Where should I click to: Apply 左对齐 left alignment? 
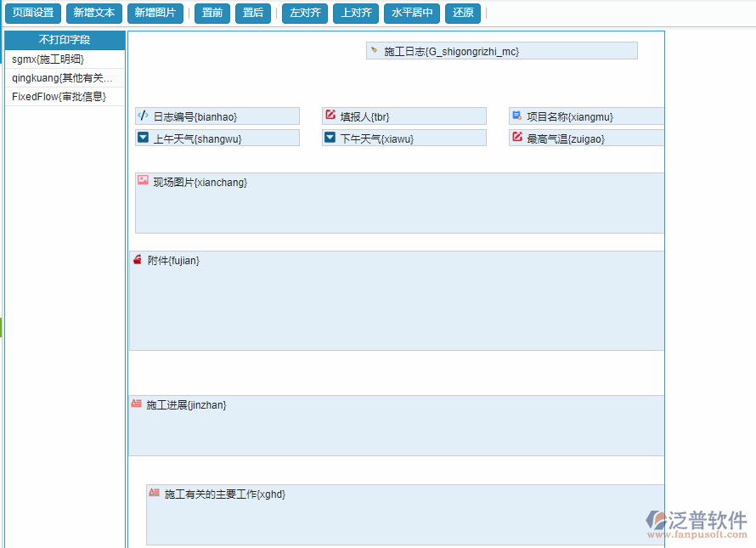coord(305,13)
